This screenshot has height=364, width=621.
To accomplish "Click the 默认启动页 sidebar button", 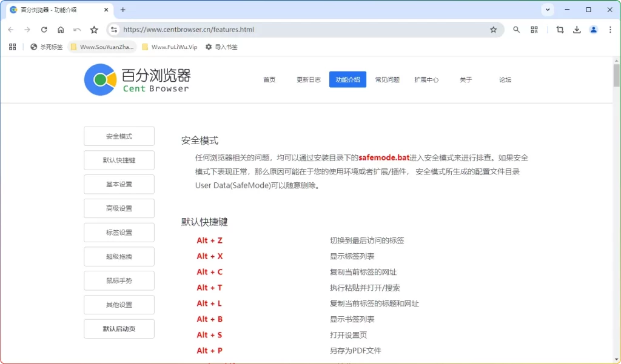I will [x=119, y=329].
